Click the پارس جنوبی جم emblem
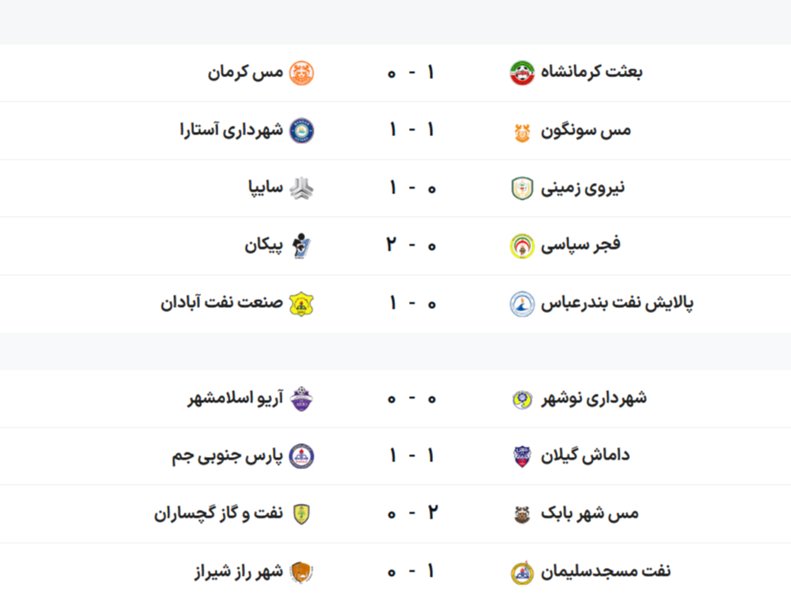Viewport: 791px width, 593px height. coord(301,456)
